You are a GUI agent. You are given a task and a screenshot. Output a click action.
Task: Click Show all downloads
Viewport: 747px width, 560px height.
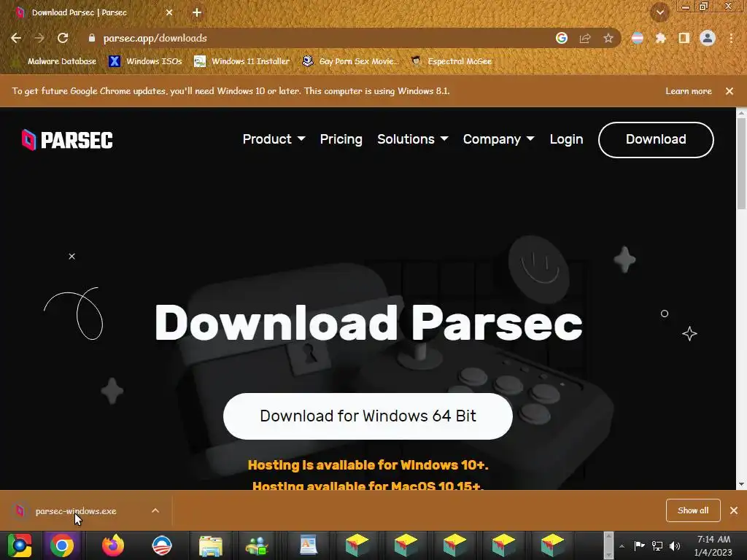coord(693,510)
